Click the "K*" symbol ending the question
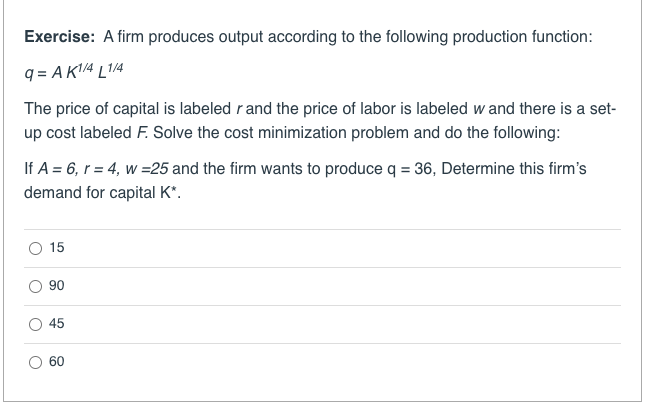The width and height of the screenshot is (646, 403). (169, 191)
